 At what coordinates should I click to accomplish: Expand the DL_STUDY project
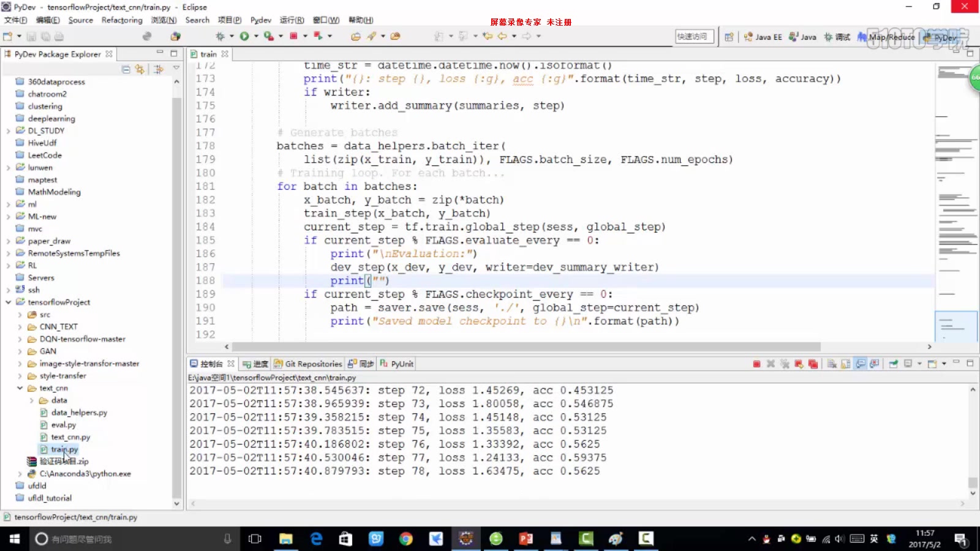pos(8,130)
